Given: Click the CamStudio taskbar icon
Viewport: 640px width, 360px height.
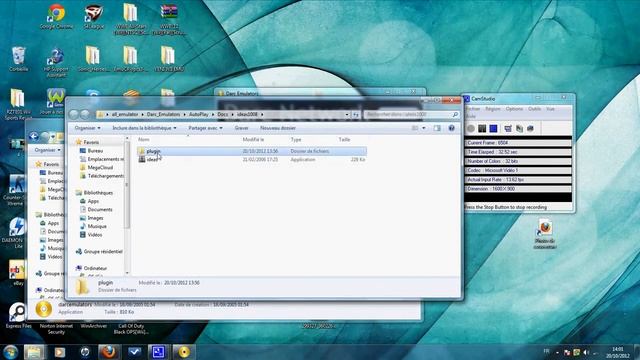Looking at the screenshot, I should point(158,352).
